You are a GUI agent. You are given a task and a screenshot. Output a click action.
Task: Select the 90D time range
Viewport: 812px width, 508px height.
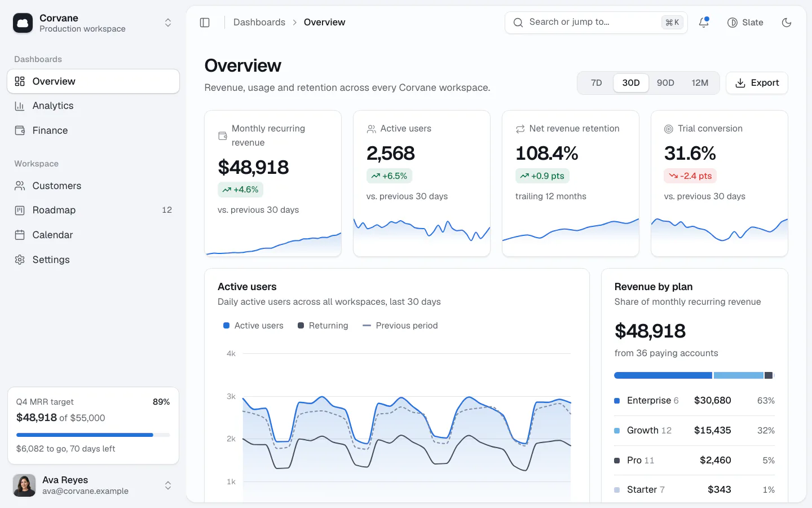(x=665, y=83)
